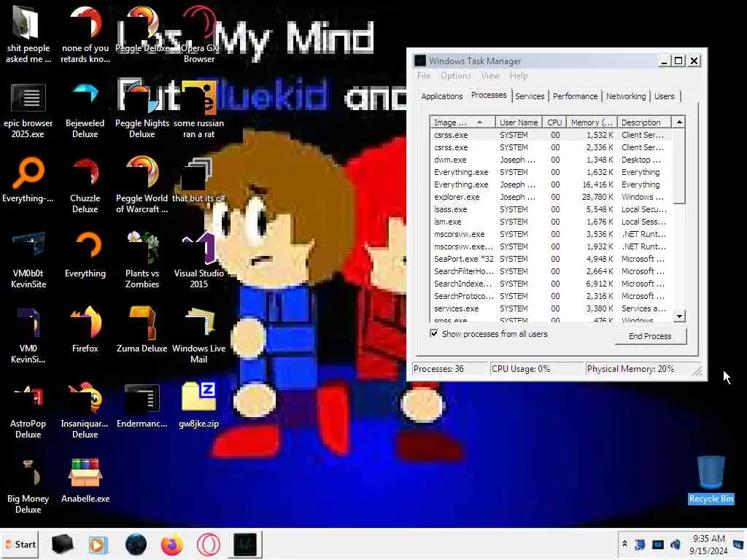Viewport: 747px width, 560px height.
Task: Click the Firefox taskbar icon
Action: (x=172, y=544)
